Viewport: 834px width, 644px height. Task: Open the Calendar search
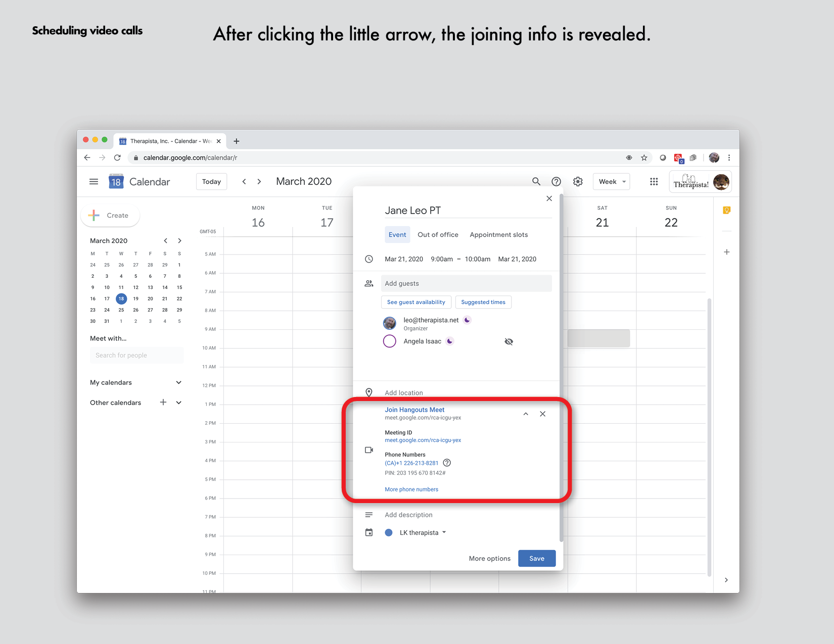(536, 181)
